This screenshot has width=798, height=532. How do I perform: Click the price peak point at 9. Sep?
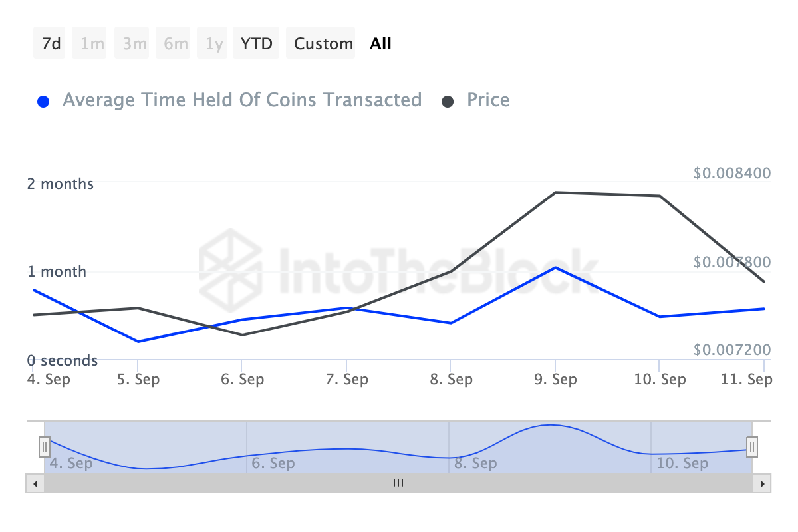555,192
